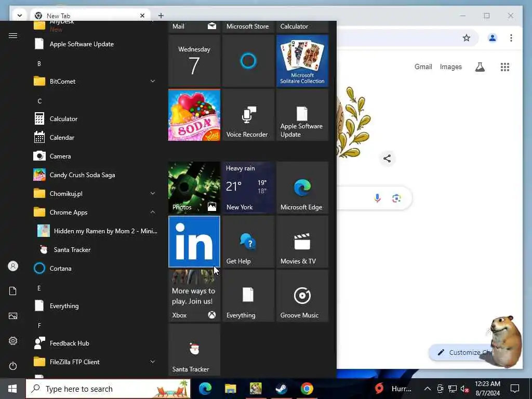Start voice search microphone

click(x=377, y=198)
